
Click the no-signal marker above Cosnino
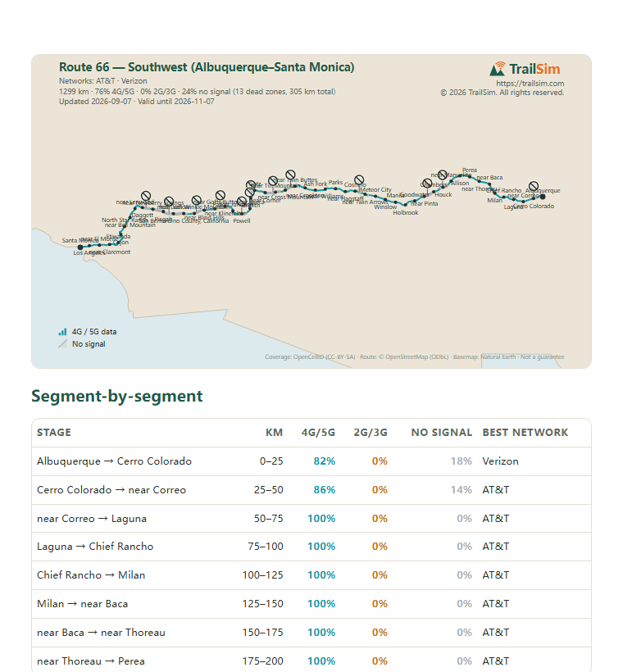coord(359,179)
